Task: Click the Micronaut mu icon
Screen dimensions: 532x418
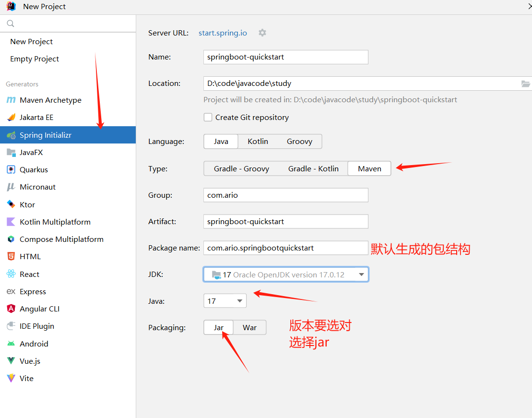Action: (11, 187)
